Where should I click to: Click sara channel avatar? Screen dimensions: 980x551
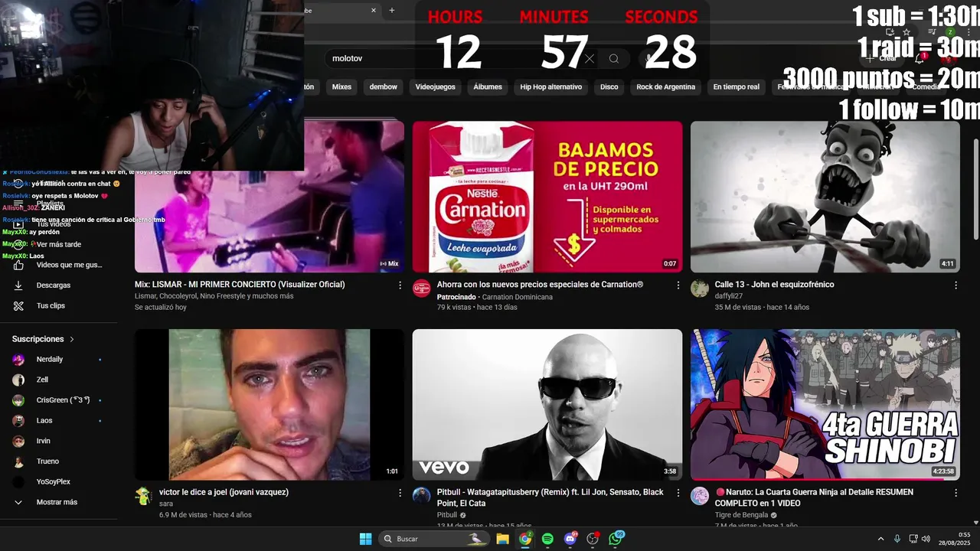[144, 496]
